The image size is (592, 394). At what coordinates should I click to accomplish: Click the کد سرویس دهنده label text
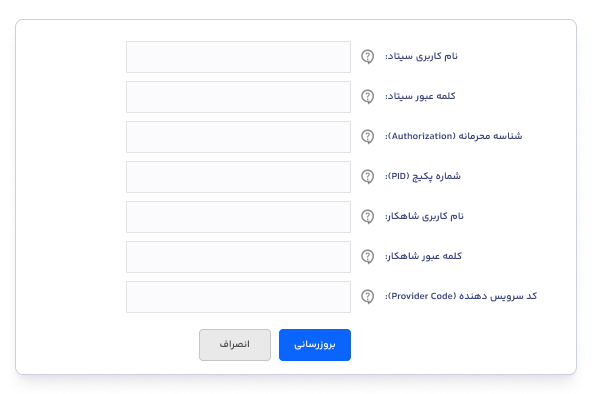[498, 296]
